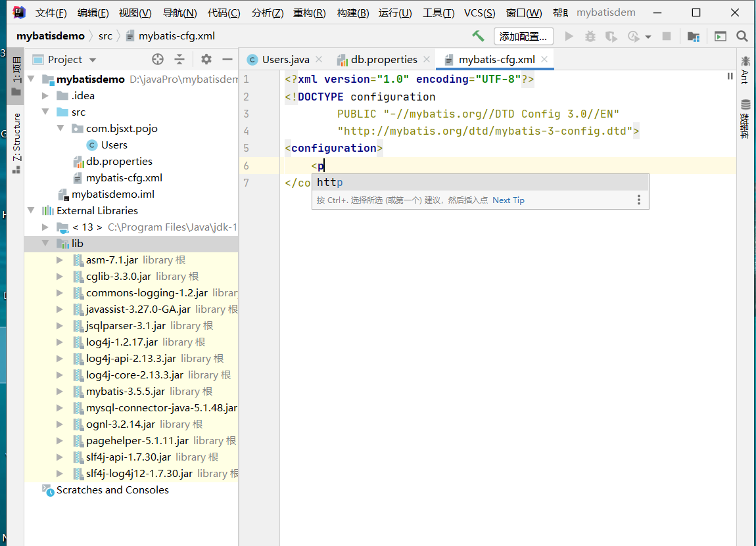
Task: Click the IntelliJ IDEA logo icon
Action: point(19,12)
